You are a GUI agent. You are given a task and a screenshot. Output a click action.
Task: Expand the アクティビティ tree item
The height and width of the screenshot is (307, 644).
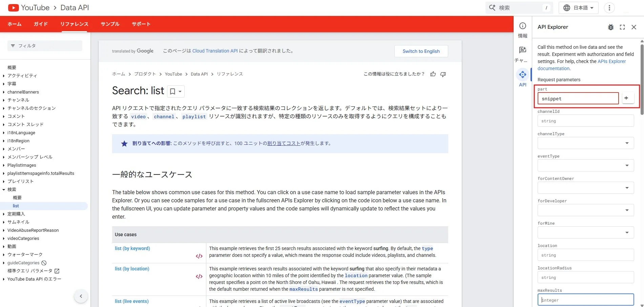click(x=4, y=76)
